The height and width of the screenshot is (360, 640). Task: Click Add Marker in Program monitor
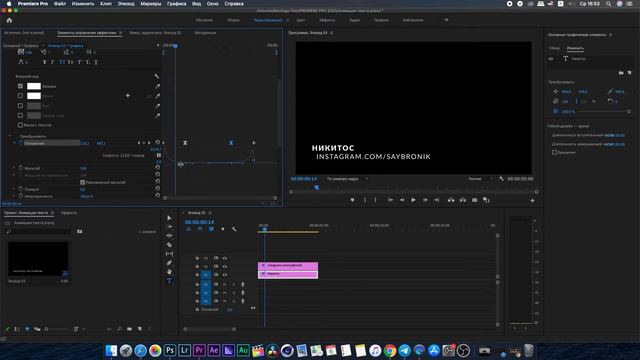click(352, 200)
